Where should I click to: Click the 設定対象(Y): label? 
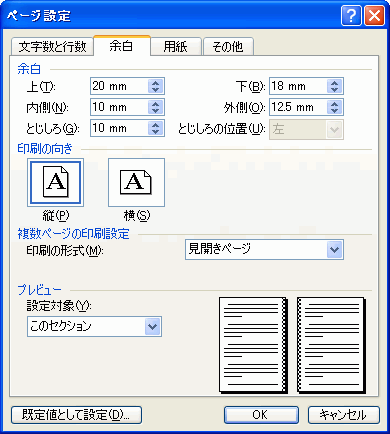[59, 306]
